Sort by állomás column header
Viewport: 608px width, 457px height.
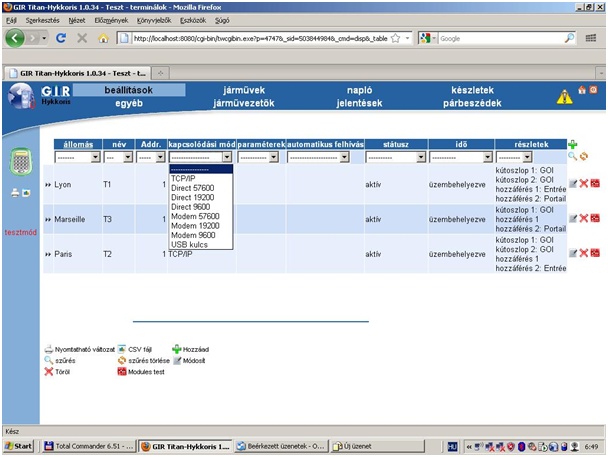78,145
